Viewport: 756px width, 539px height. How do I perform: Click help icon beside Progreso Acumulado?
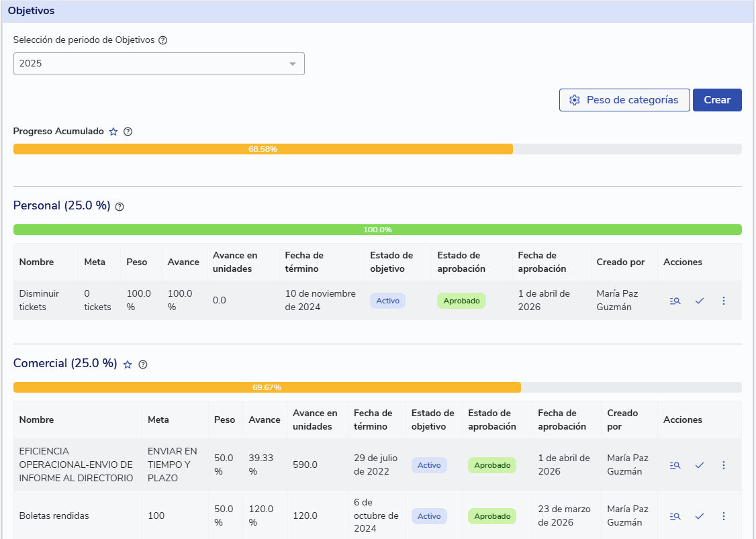point(128,132)
